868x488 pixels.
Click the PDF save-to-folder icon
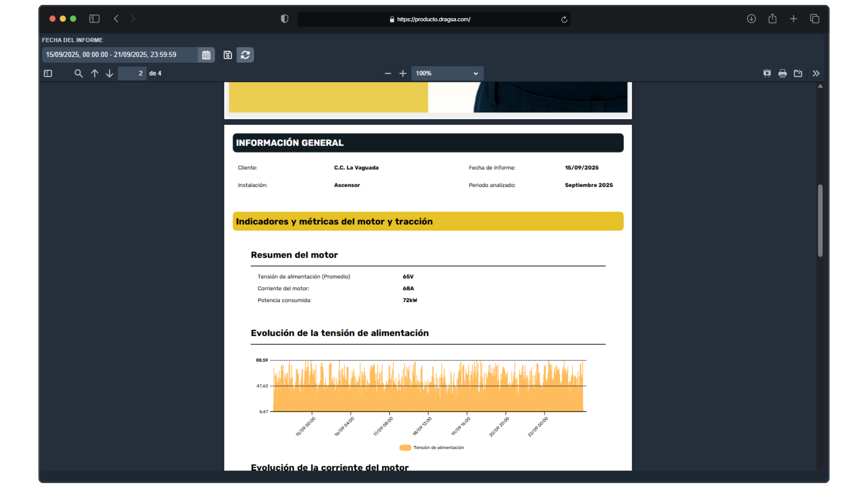click(x=798, y=74)
